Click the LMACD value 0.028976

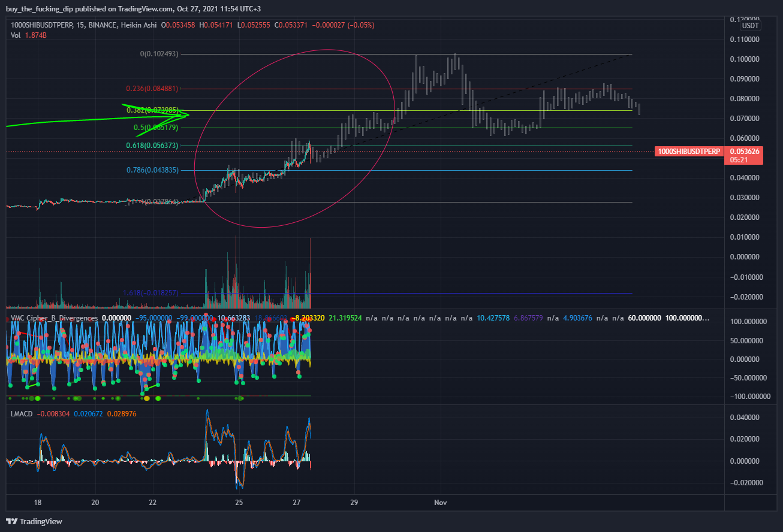tap(122, 413)
